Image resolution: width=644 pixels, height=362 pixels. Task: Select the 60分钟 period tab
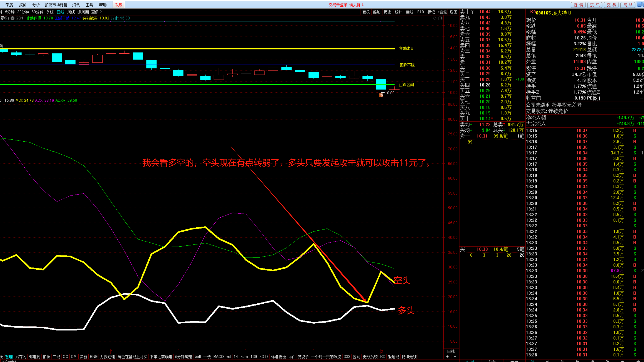click(x=37, y=12)
